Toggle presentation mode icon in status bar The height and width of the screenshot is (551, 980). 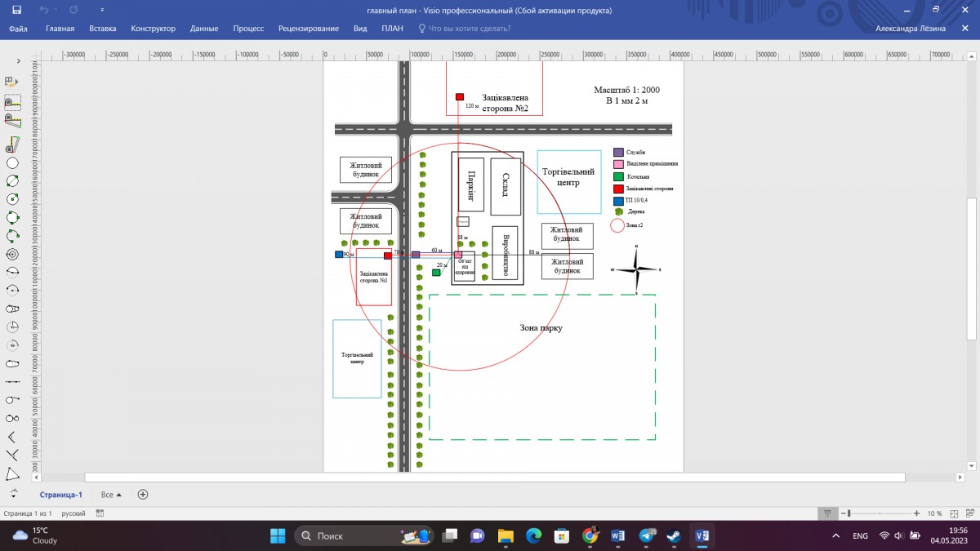click(x=827, y=513)
